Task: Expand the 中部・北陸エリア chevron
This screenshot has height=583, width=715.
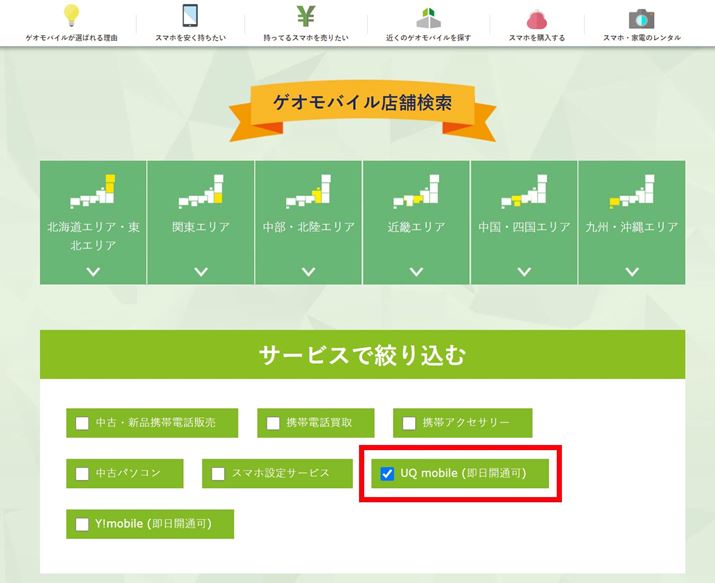Action: [308, 272]
